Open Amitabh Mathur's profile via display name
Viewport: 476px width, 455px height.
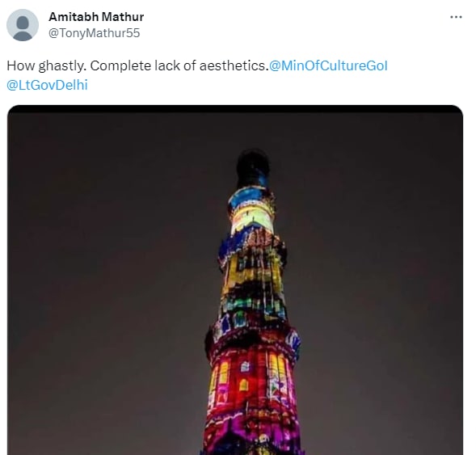click(96, 17)
